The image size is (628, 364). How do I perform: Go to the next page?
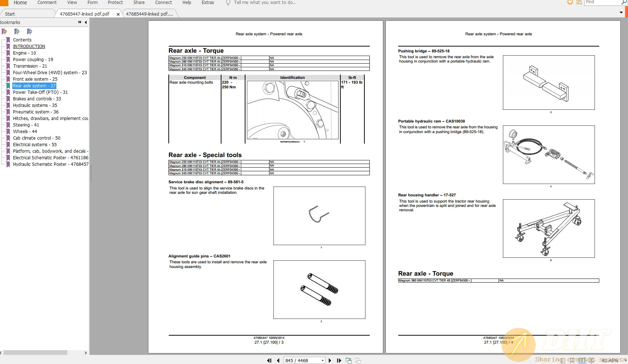(x=330, y=360)
